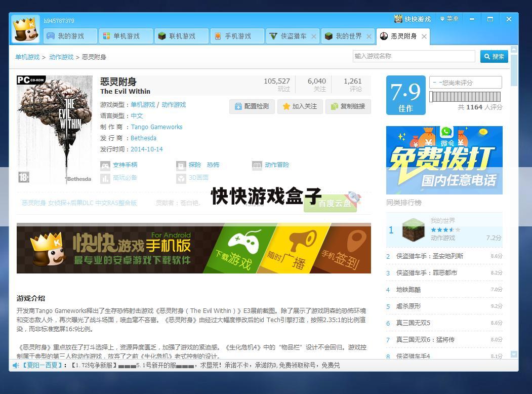Image resolution: width=532 pixels, height=394 pixels.
Task: Open Tango Gameworks developer link
Action: [156, 127]
